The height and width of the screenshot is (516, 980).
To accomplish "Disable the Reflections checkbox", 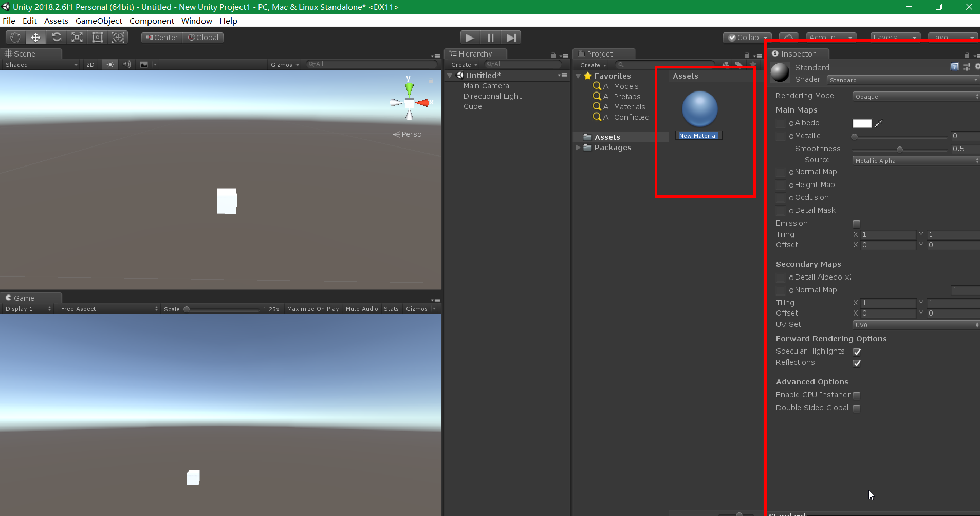I will pos(856,363).
